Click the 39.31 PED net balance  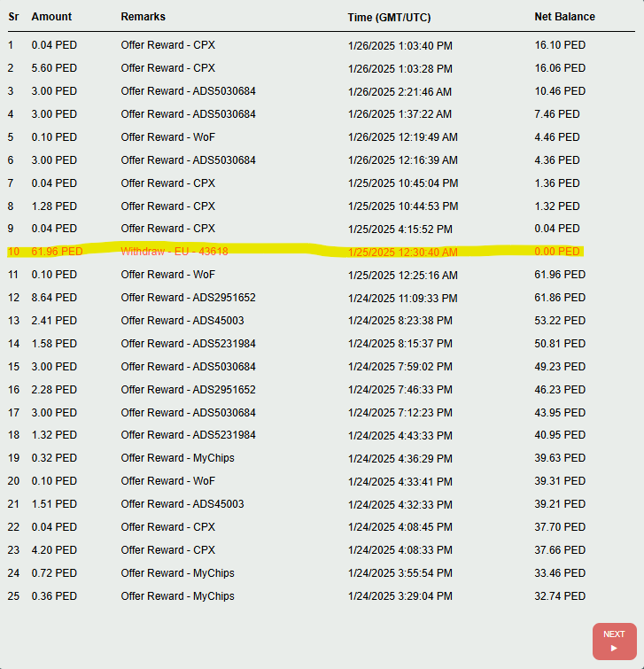(x=560, y=481)
